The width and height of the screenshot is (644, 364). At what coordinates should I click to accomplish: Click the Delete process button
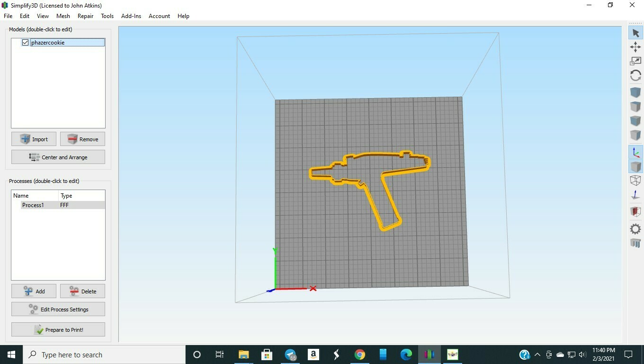click(x=82, y=291)
